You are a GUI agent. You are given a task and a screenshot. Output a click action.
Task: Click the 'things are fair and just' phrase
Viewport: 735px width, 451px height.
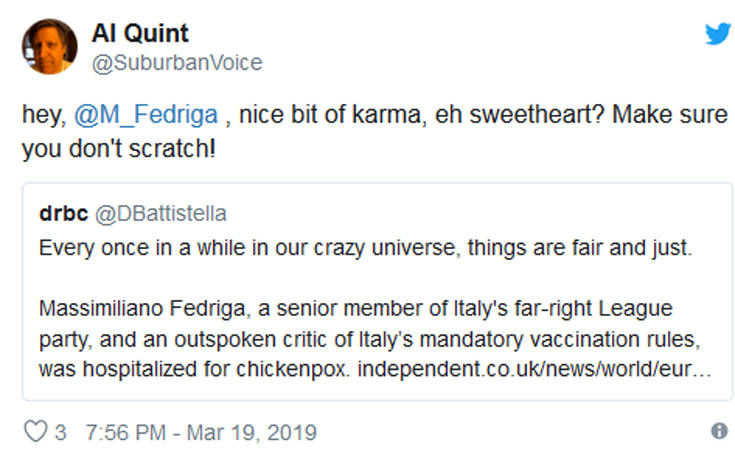544,246
